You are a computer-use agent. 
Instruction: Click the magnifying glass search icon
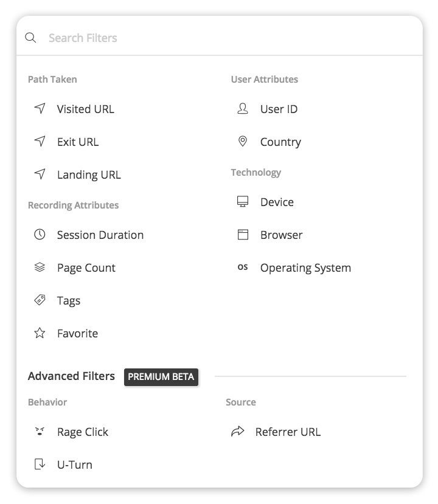coord(30,38)
